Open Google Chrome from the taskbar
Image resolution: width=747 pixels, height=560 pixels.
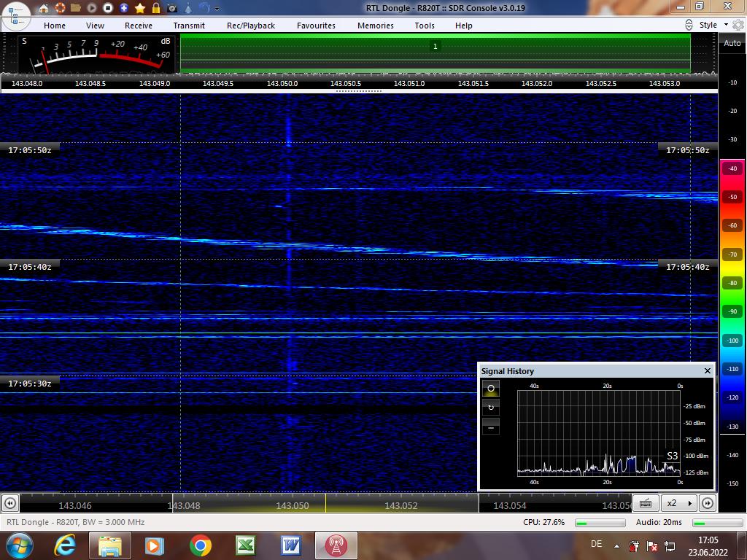(200, 545)
